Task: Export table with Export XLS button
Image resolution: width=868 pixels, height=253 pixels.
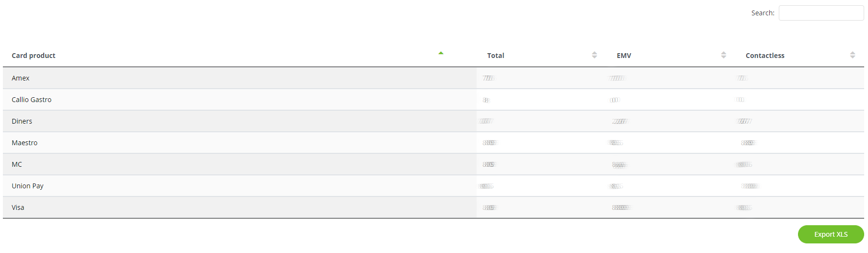Action: coord(831,234)
